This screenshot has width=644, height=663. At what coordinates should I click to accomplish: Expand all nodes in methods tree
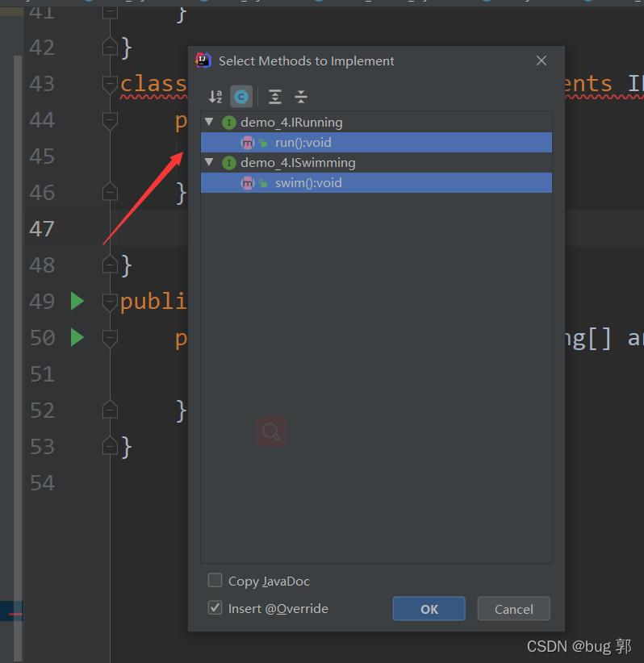[x=275, y=97]
